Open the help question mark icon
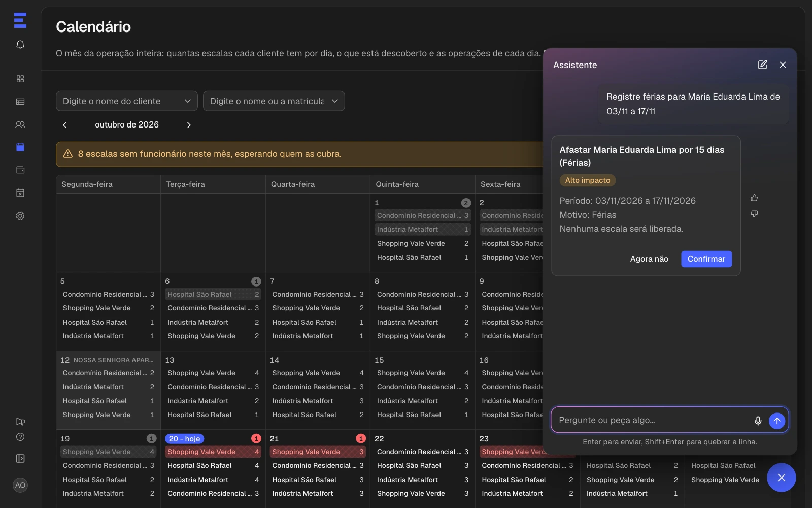Viewport: 812px width, 508px height. [x=20, y=437]
